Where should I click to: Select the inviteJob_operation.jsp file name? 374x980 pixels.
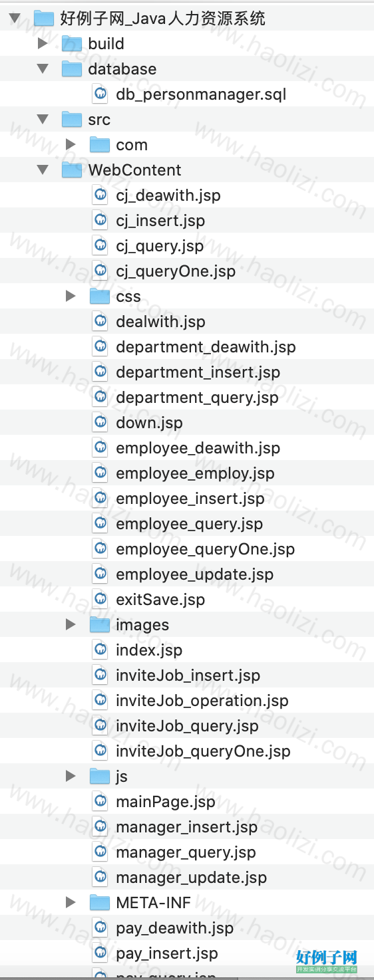(202, 701)
